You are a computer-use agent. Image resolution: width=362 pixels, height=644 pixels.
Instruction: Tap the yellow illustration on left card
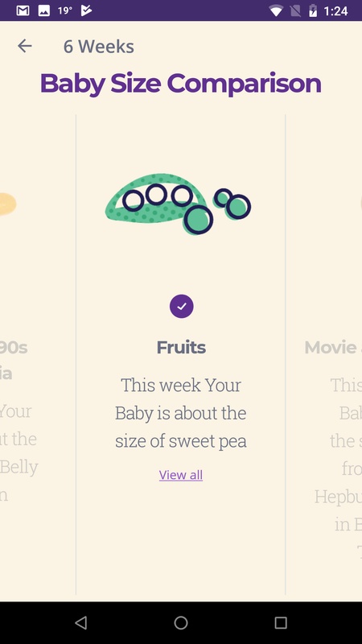8,204
